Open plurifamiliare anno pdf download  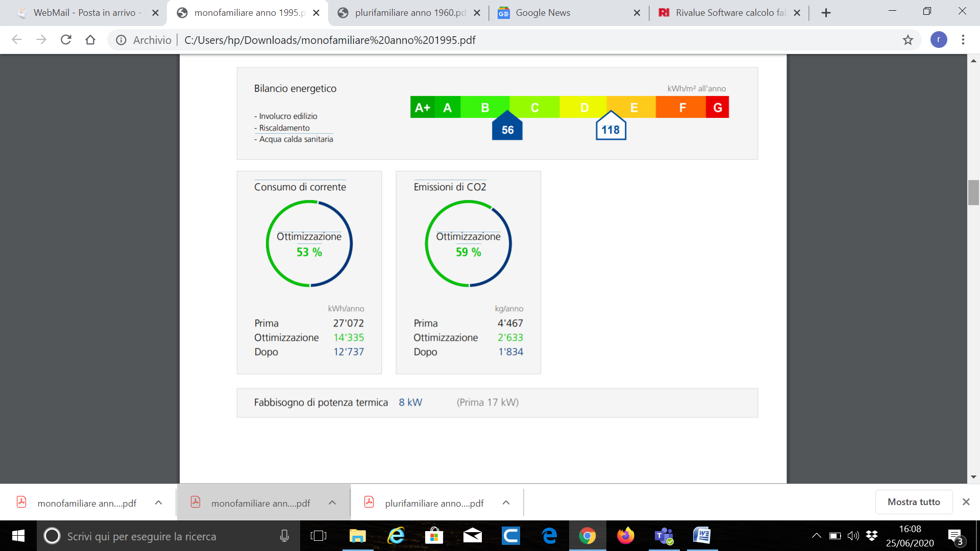[x=434, y=503]
